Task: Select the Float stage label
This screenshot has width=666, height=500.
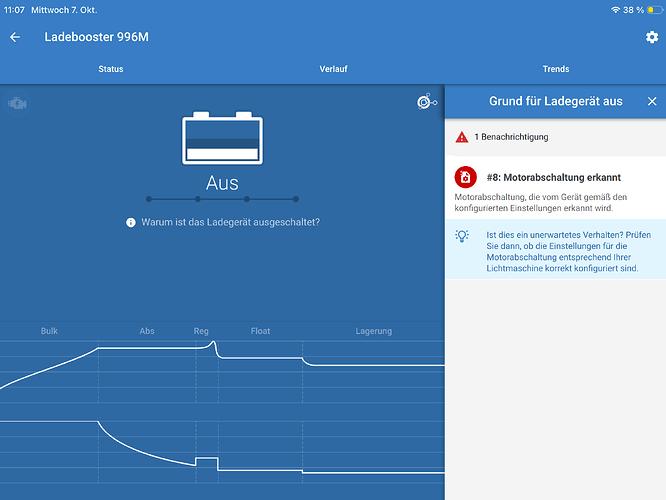Action: coord(260,331)
